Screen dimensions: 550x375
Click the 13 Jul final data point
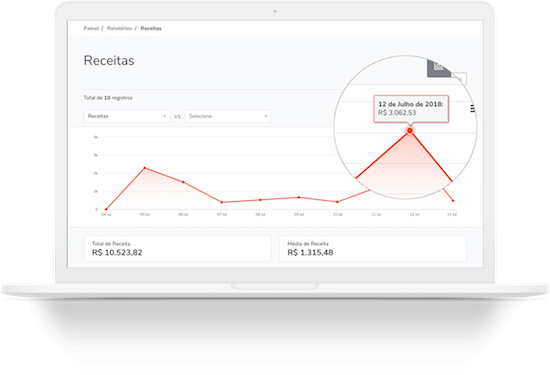453,201
